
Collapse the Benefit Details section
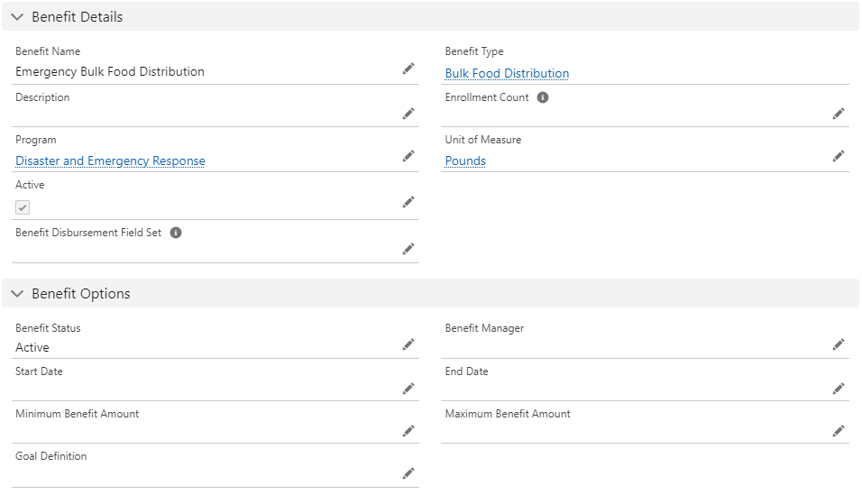tap(17, 17)
